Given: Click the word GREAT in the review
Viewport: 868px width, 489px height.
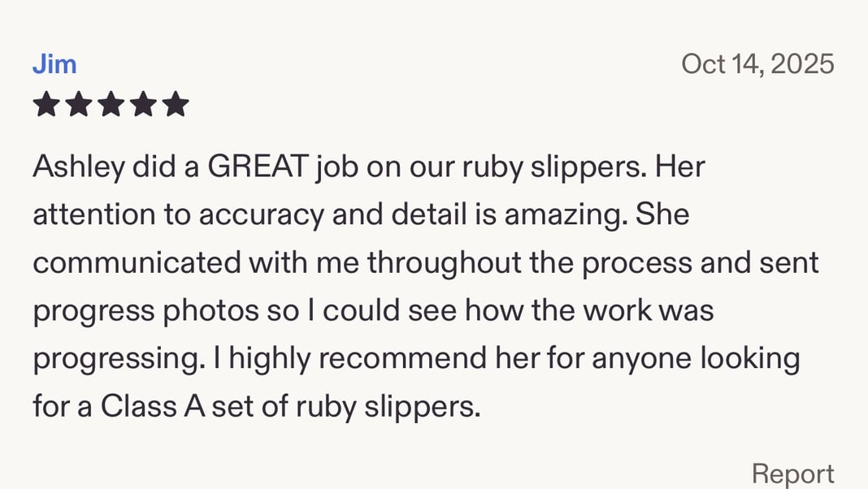Looking at the screenshot, I should coord(259,168).
